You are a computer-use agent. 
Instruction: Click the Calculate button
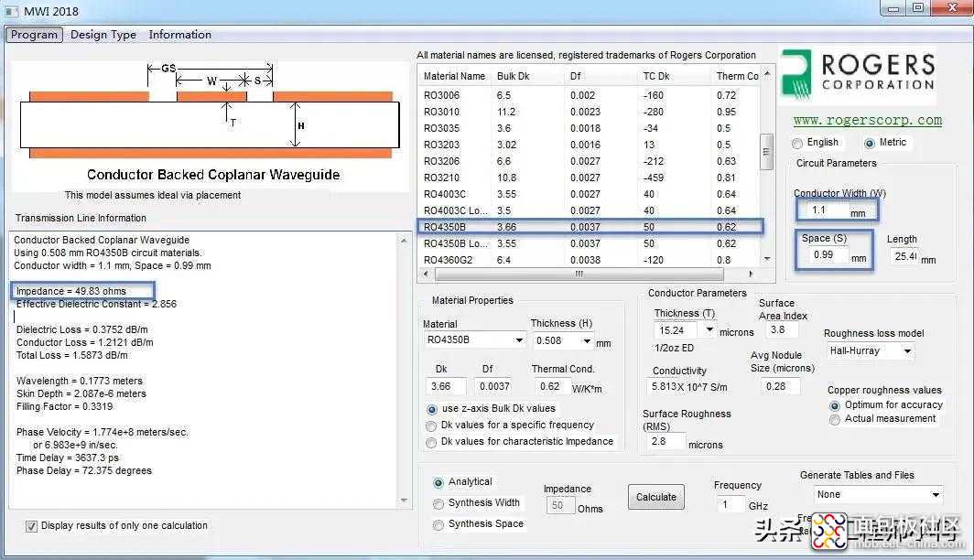click(656, 497)
